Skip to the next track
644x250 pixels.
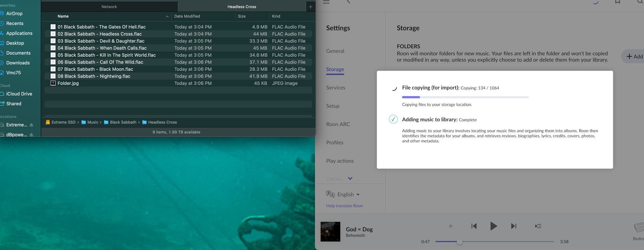(x=514, y=226)
